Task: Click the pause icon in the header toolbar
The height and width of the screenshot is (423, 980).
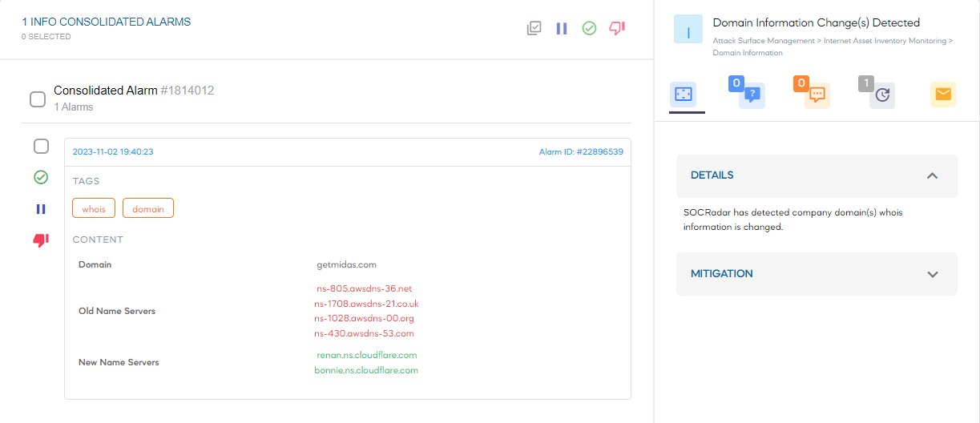Action: coord(562,28)
